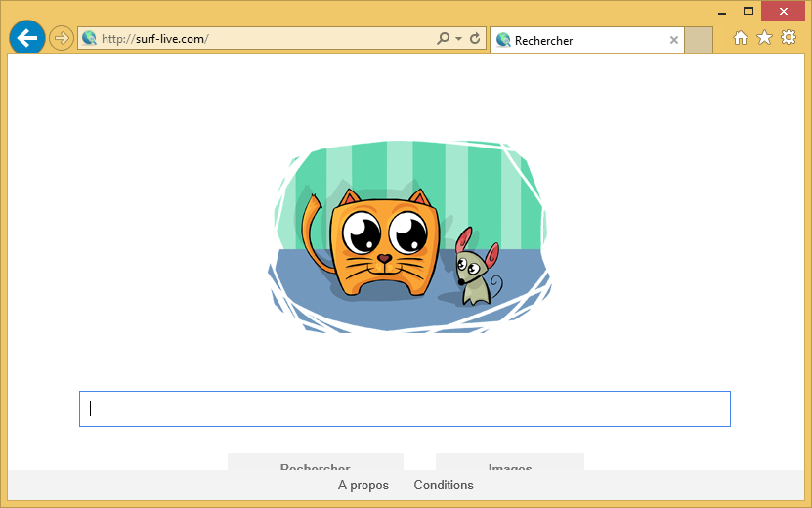Open the Conditions footer link
Screen dimensions: 812x508
click(x=444, y=486)
